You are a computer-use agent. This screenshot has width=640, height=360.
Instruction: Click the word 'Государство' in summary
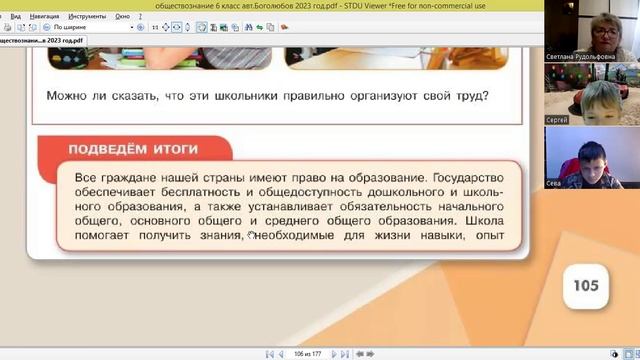(x=468, y=178)
